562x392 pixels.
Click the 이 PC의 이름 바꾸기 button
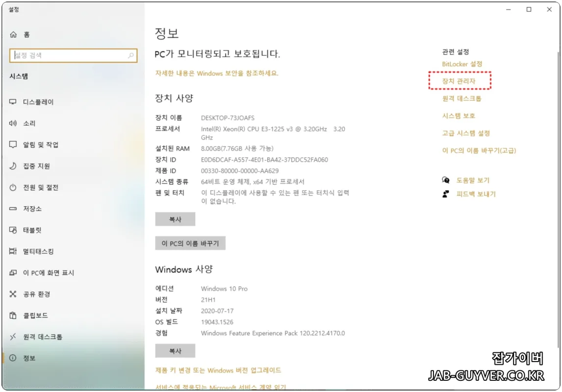coord(190,243)
